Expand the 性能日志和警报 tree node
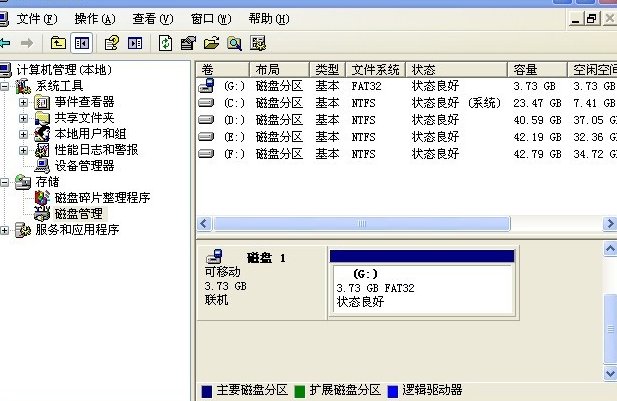The height and width of the screenshot is (401, 617). pyautogui.click(x=24, y=150)
